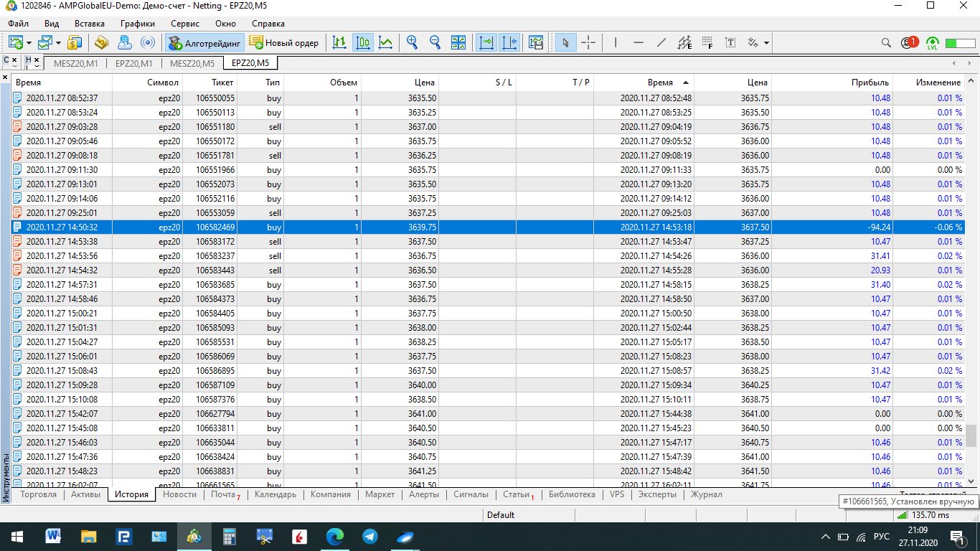Open the Почта tab
980x551 pixels.
(225, 494)
